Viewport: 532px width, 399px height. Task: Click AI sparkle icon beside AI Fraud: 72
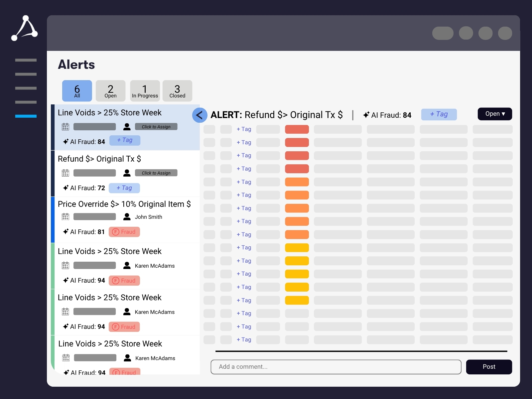point(66,188)
